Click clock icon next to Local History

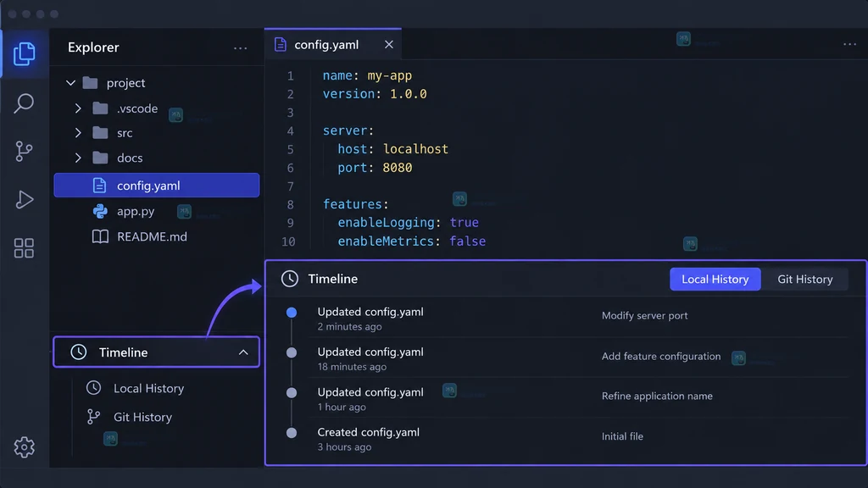[93, 388]
